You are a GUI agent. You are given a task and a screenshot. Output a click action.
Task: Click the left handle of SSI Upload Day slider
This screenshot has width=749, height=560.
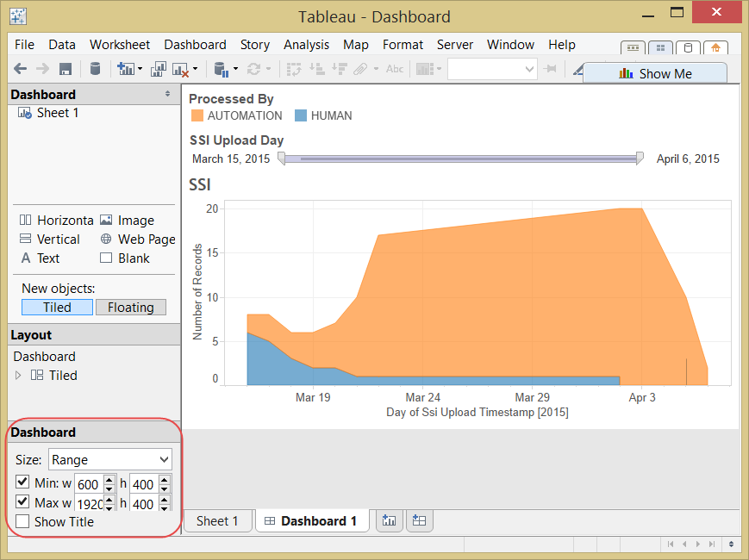[282, 159]
